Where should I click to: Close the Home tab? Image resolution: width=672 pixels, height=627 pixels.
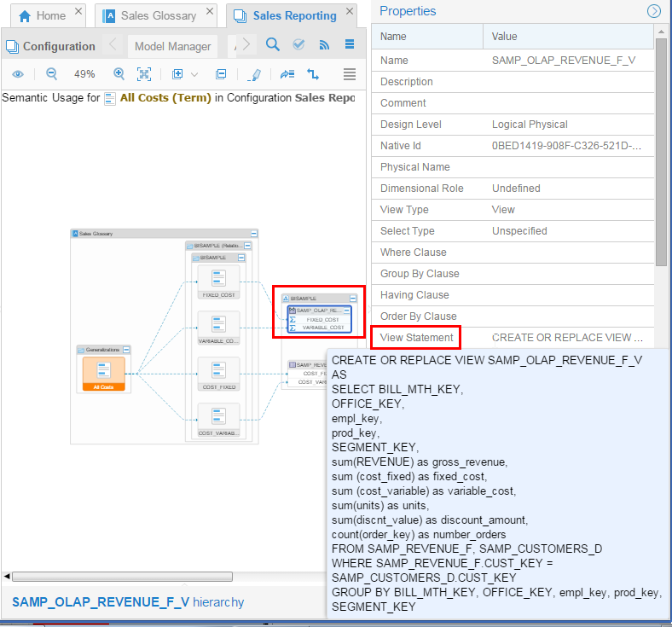coord(78,12)
